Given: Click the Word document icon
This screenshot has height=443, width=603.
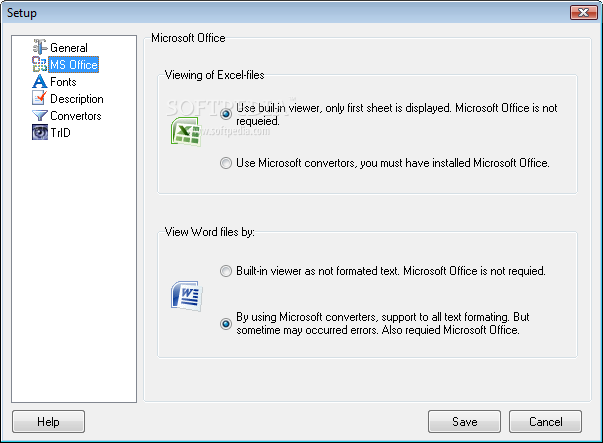Looking at the screenshot, I should pos(187,296).
